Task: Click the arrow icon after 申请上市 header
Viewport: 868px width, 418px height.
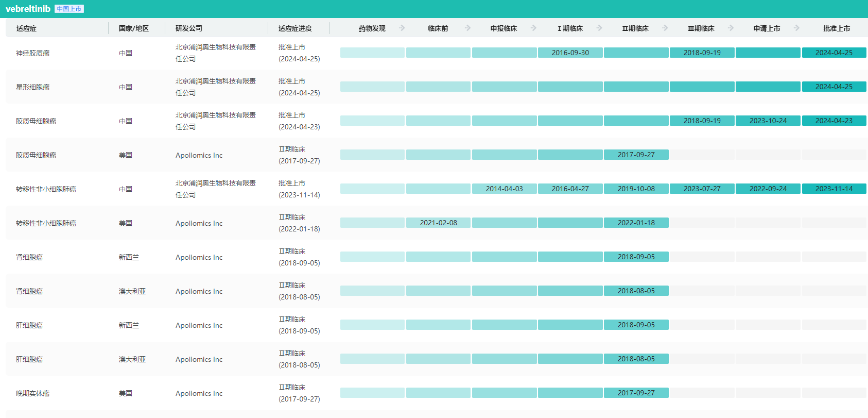Action: point(796,28)
